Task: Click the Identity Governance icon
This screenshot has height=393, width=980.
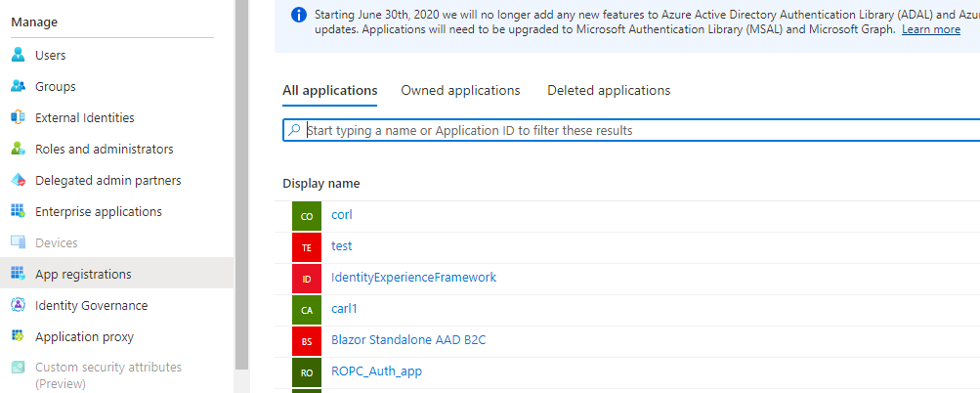Action: [19, 305]
